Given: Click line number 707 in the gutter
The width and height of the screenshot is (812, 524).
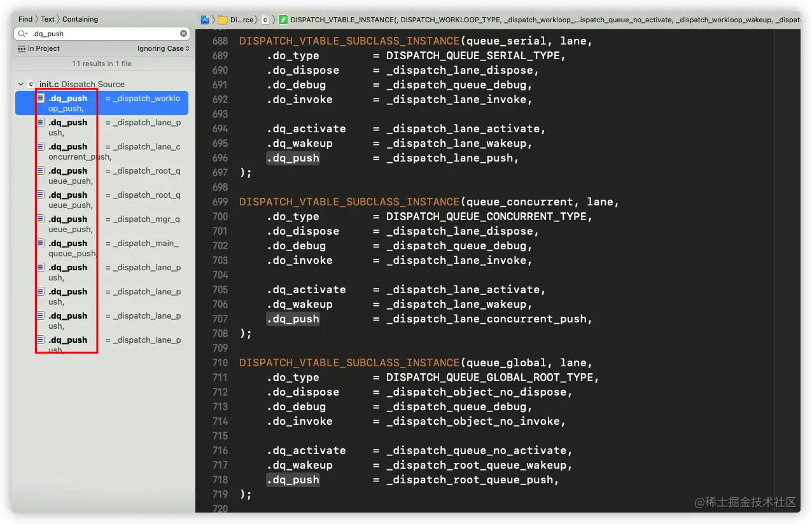Looking at the screenshot, I should 220,319.
